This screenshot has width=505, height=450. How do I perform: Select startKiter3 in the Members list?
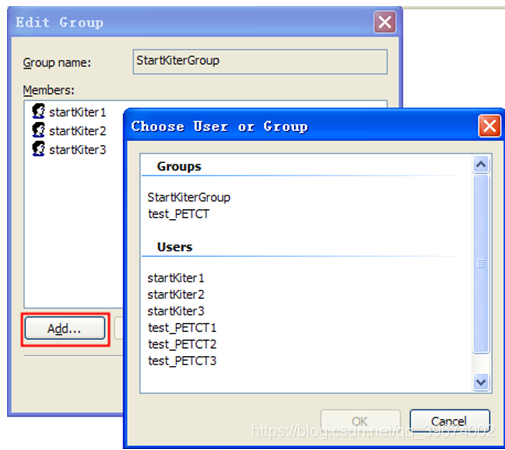77,150
